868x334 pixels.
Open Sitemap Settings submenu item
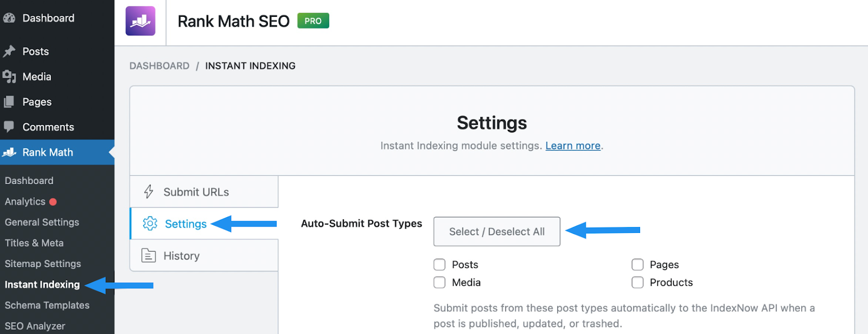(x=43, y=263)
